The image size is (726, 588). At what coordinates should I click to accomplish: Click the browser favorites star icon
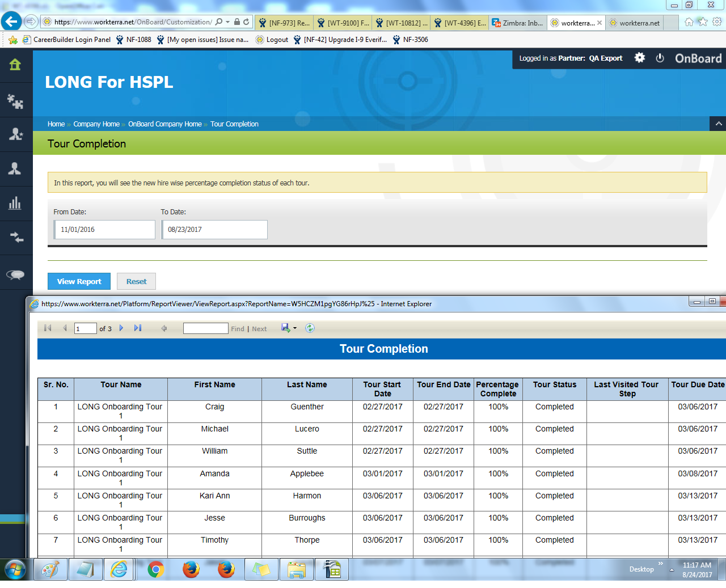[x=703, y=22]
